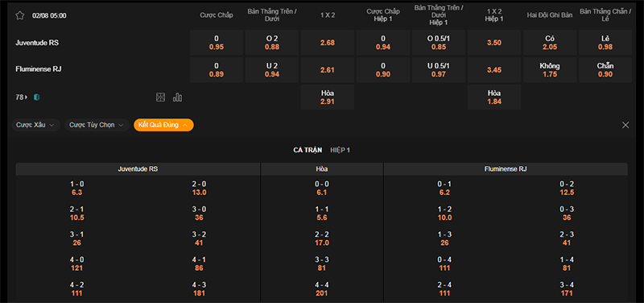Choose correct score 4 - 3 at 181
This screenshot has height=303, width=644.
point(199,289)
